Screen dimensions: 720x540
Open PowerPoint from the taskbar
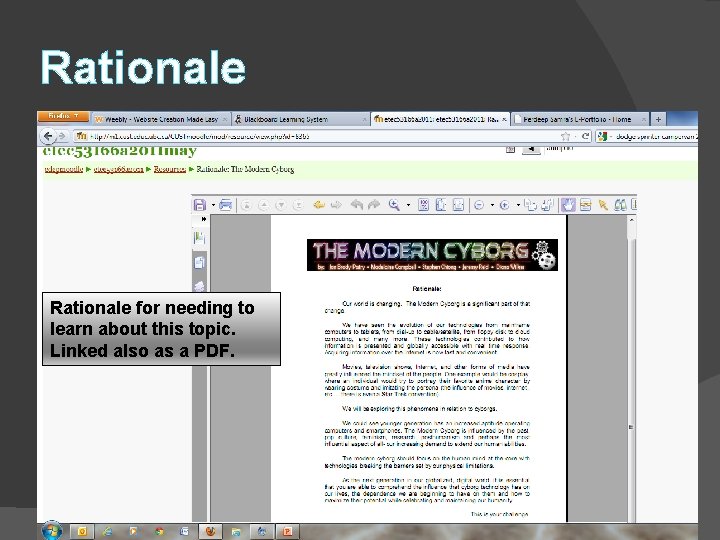point(287,532)
